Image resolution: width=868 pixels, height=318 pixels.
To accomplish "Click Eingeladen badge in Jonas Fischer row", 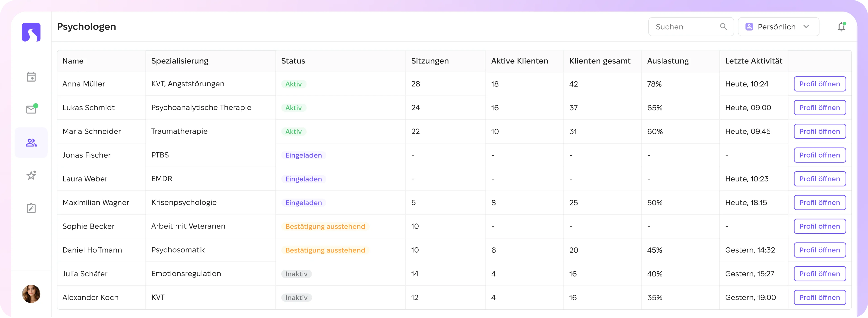I will [x=304, y=155].
